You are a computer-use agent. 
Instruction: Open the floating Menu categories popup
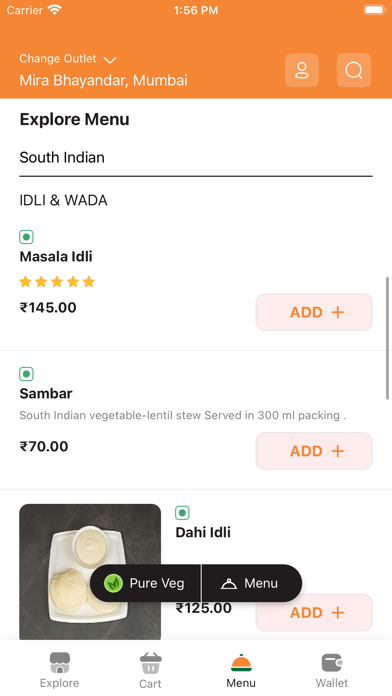[252, 583]
